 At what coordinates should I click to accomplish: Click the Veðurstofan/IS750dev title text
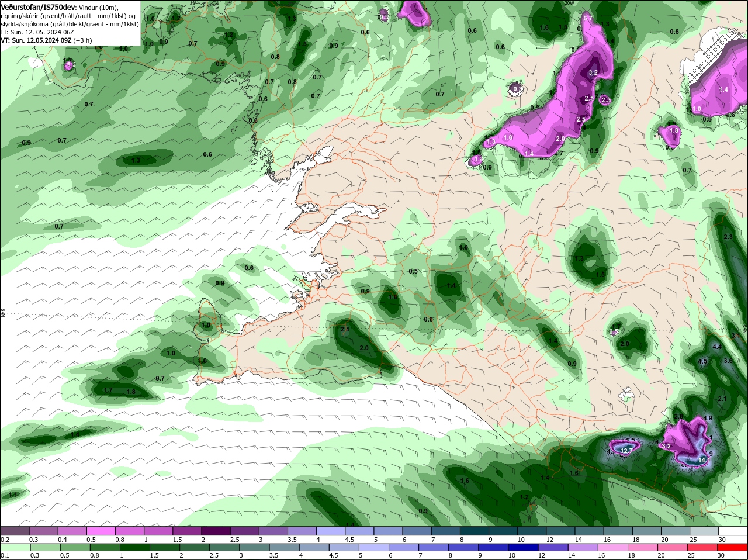(38, 6)
